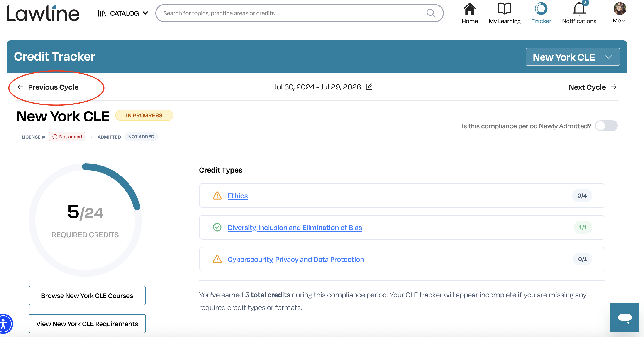Screen dimensions: 644x337
Task: Click the notifications count badge
Action: tap(585, 3)
